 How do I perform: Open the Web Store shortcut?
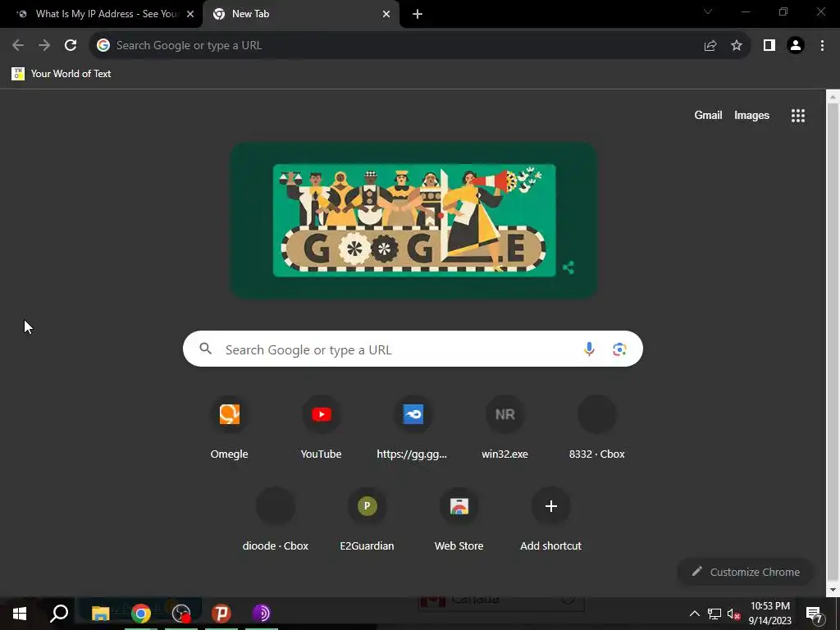(459, 520)
